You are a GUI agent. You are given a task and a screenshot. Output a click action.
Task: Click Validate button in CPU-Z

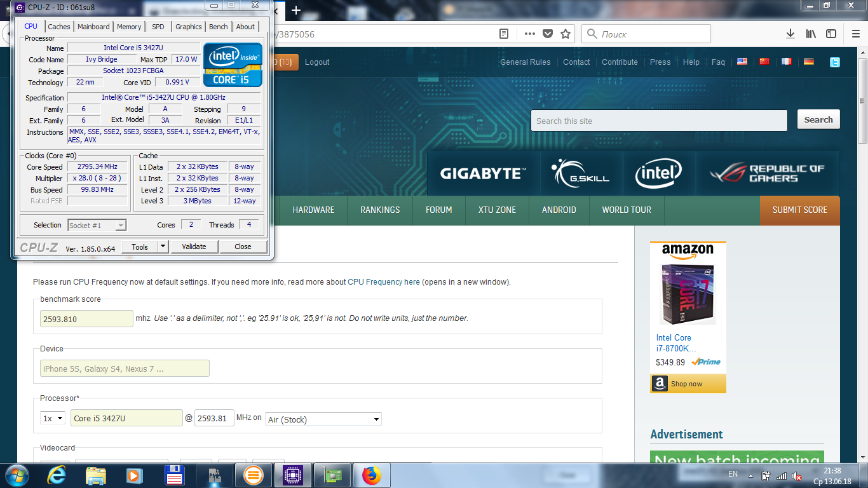(x=194, y=247)
